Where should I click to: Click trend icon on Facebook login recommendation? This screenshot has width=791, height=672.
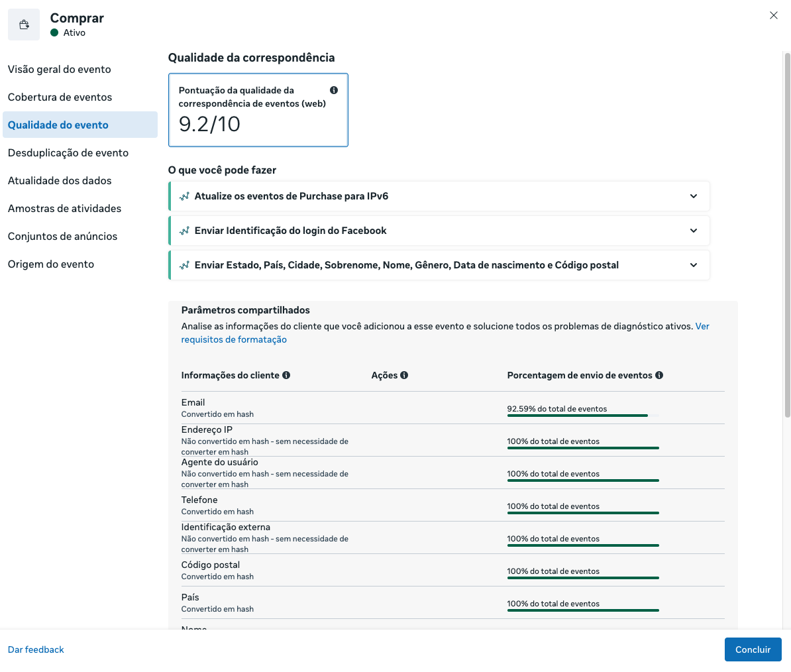(184, 231)
